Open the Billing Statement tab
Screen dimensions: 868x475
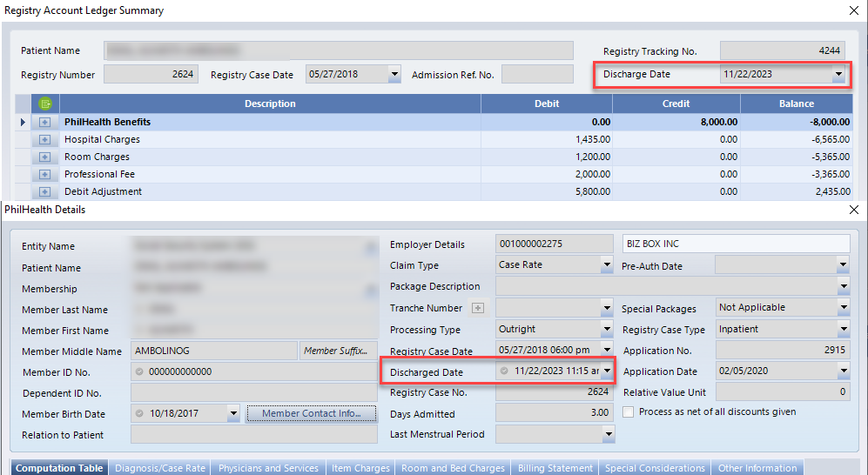pyautogui.click(x=555, y=468)
